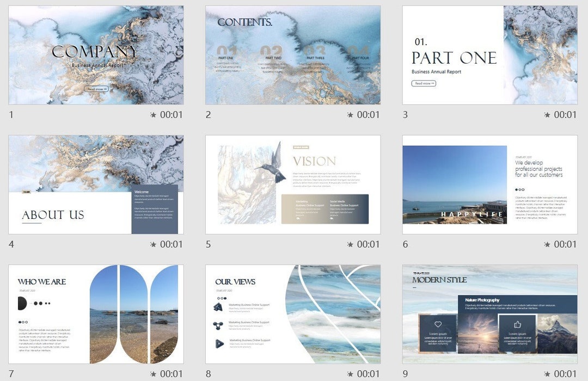This screenshot has height=381, width=588.
Task: Click slide number 9 label
Action: click(x=405, y=374)
